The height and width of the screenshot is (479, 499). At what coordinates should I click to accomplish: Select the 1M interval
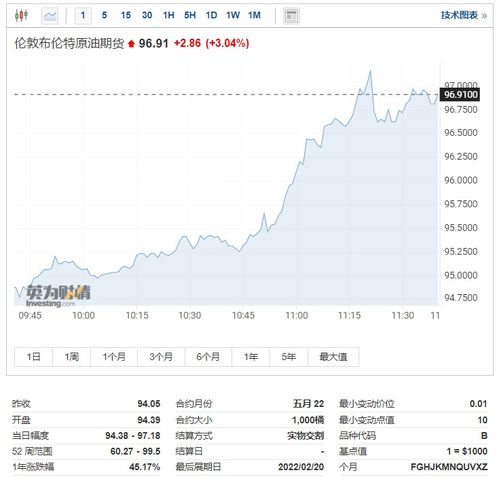[254, 15]
